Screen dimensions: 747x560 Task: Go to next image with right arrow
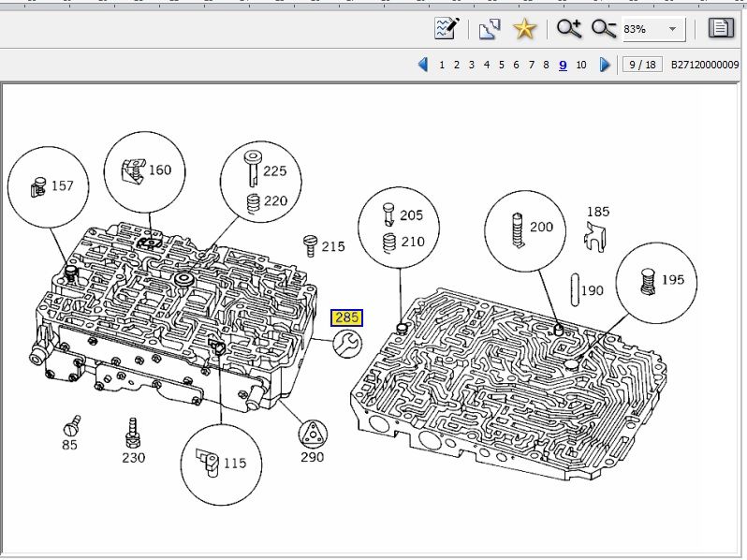(x=605, y=65)
